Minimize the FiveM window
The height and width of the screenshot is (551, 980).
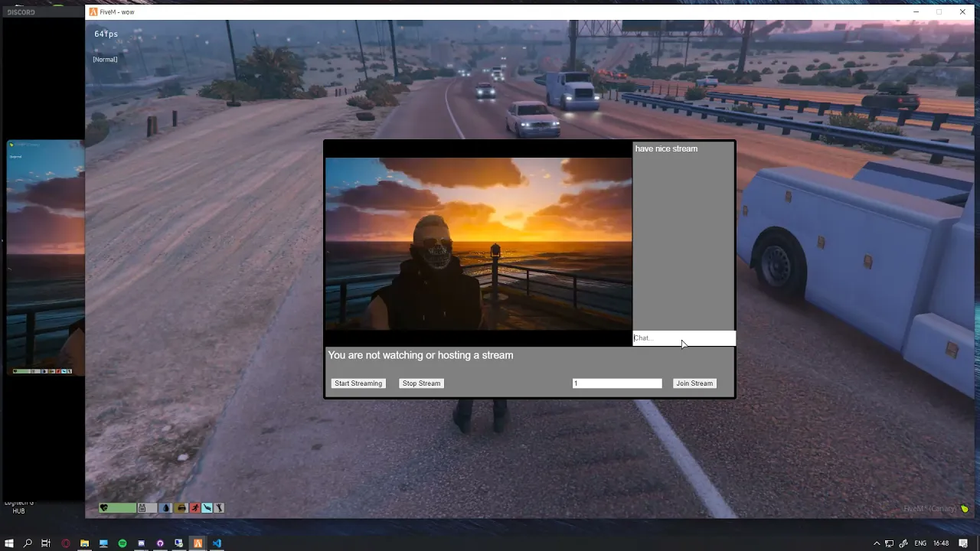(x=916, y=12)
